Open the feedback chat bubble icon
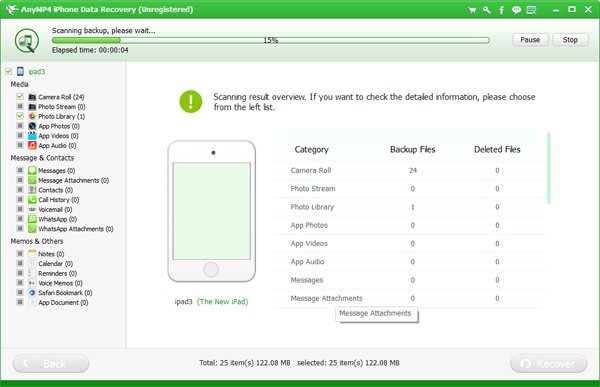 click(x=516, y=10)
